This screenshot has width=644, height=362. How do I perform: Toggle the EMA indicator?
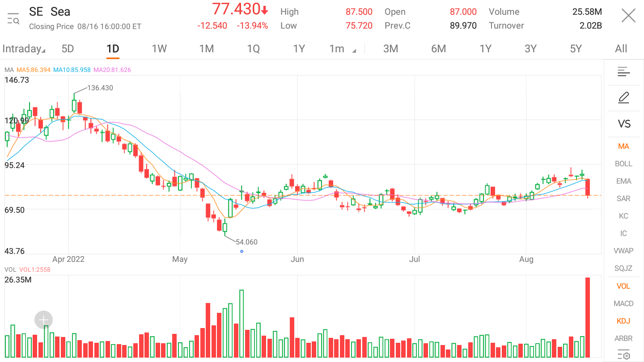click(623, 181)
